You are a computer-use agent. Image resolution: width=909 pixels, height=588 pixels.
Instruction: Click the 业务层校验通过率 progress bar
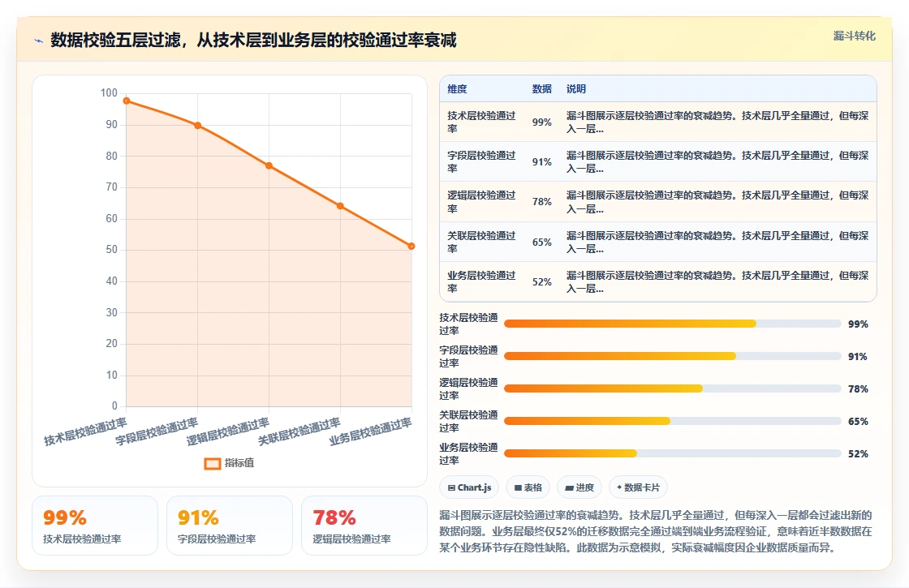click(x=673, y=453)
